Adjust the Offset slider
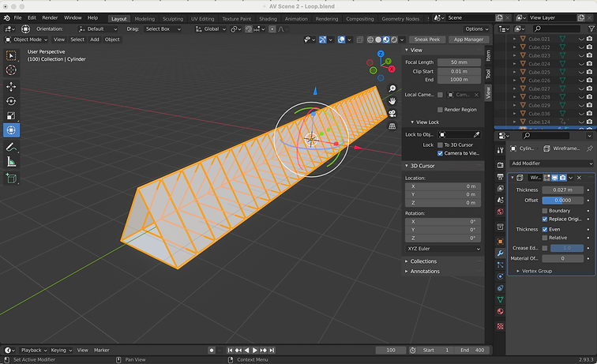597x364 pixels. [562, 201]
